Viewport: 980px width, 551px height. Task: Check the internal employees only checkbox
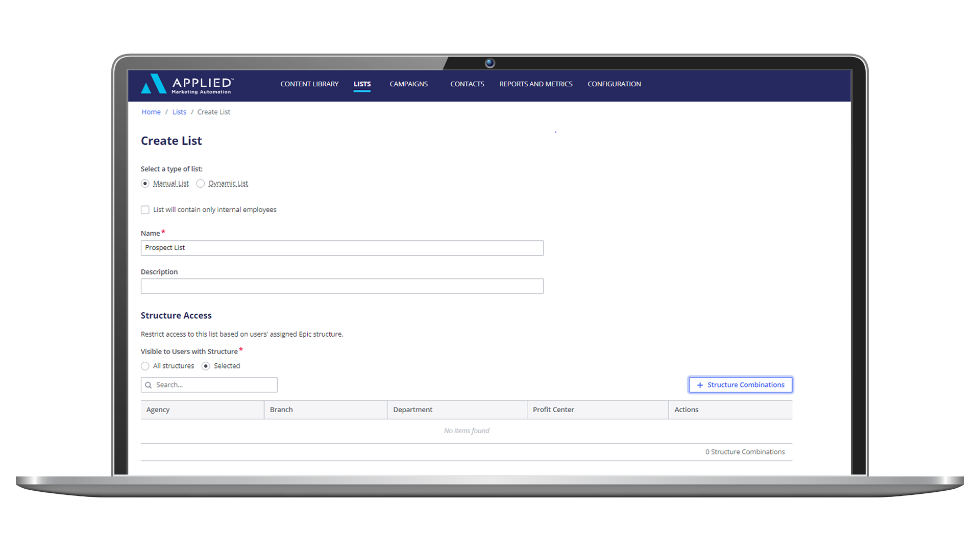click(x=145, y=210)
